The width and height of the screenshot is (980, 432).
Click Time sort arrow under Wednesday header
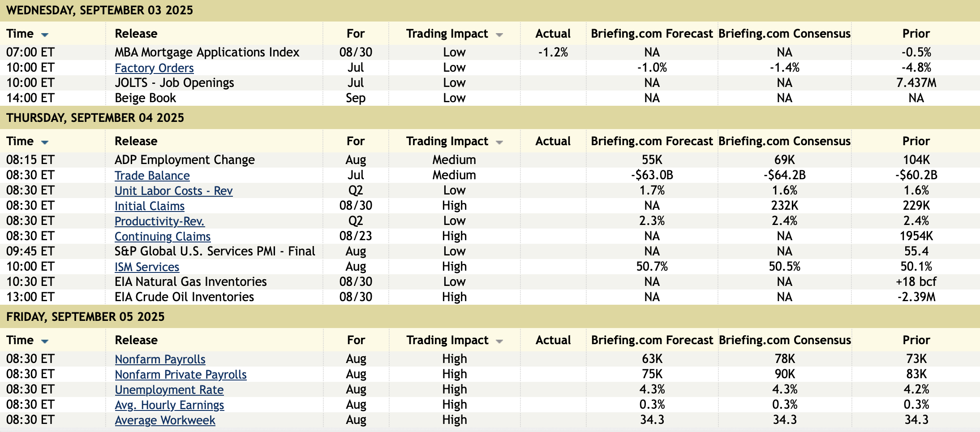[45, 35]
